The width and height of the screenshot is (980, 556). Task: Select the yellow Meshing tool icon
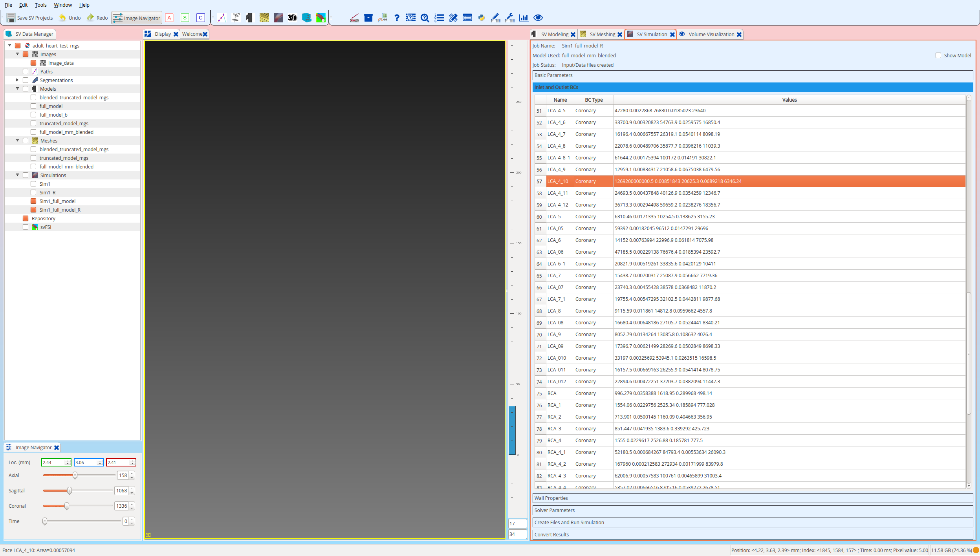tap(264, 18)
